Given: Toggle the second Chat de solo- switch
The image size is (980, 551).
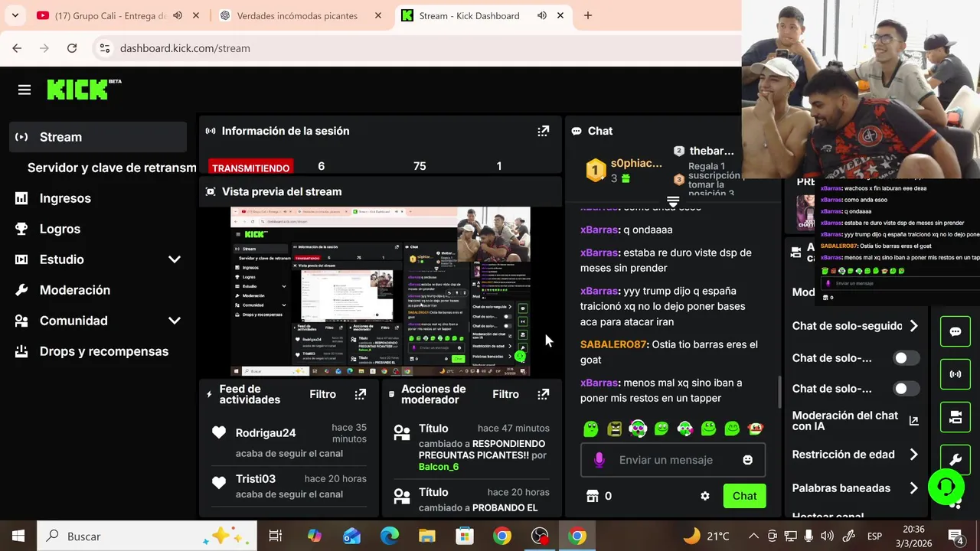Looking at the screenshot, I should point(906,389).
